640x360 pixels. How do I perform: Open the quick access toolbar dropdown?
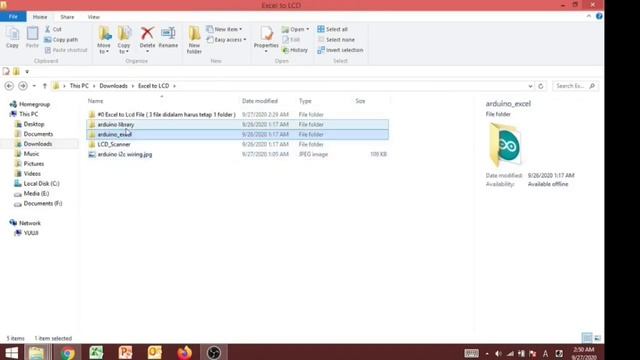click(27, 72)
